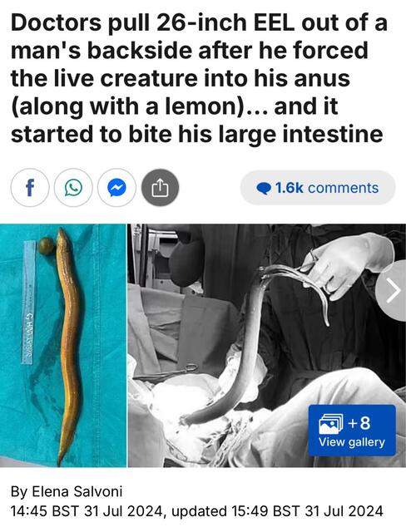Click the gloved hand holding forceps
406x532 pixels.
[349, 264]
